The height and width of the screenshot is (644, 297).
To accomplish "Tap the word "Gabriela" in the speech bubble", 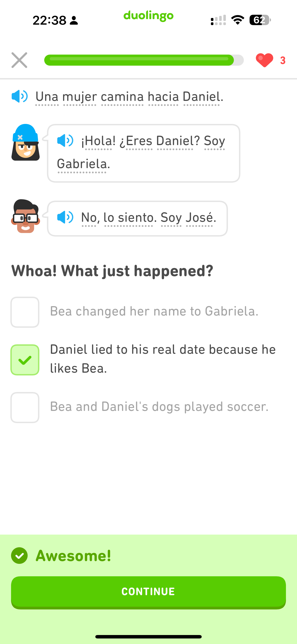I will 82,164.
